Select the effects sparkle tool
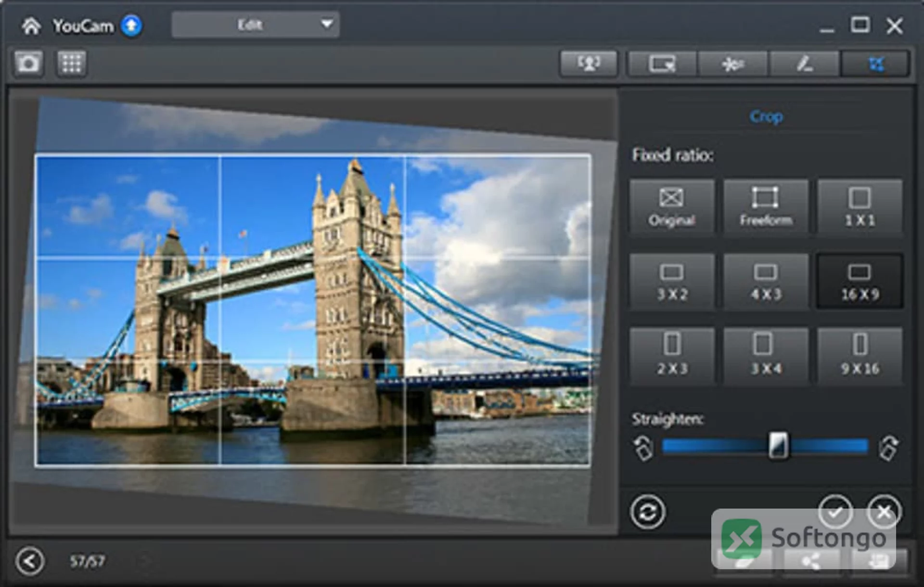This screenshot has height=587, width=924. pyautogui.click(x=732, y=64)
